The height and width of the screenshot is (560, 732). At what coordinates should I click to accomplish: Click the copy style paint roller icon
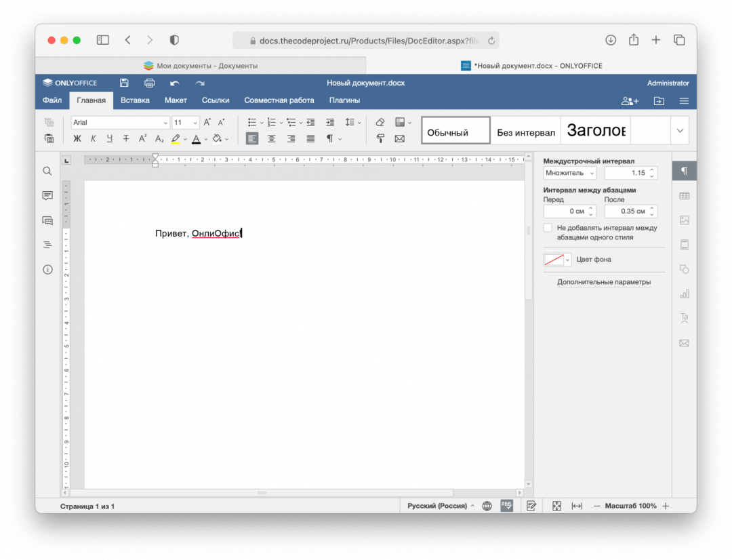[380, 139]
